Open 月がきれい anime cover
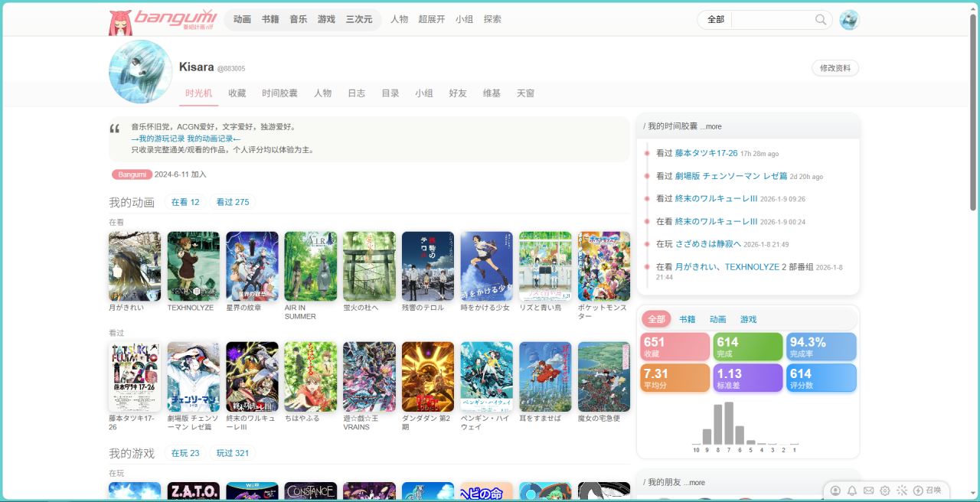Image resolution: width=980 pixels, height=502 pixels. 135,266
